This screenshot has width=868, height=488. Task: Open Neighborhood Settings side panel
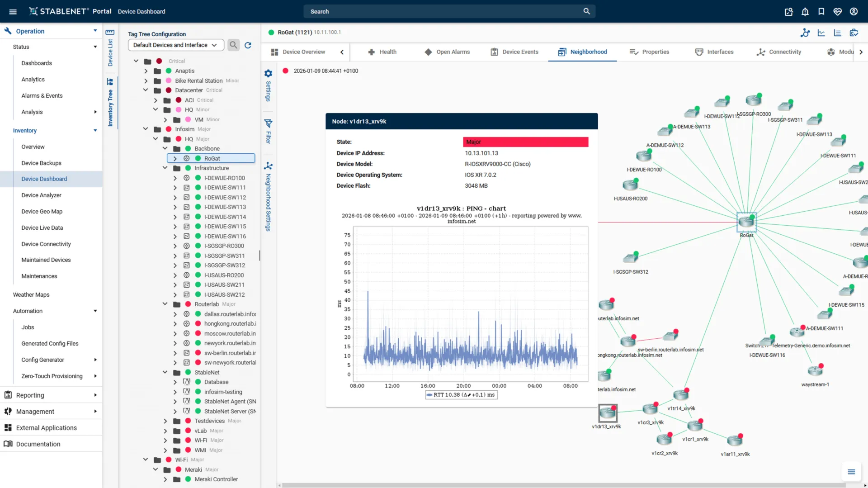coord(268,197)
